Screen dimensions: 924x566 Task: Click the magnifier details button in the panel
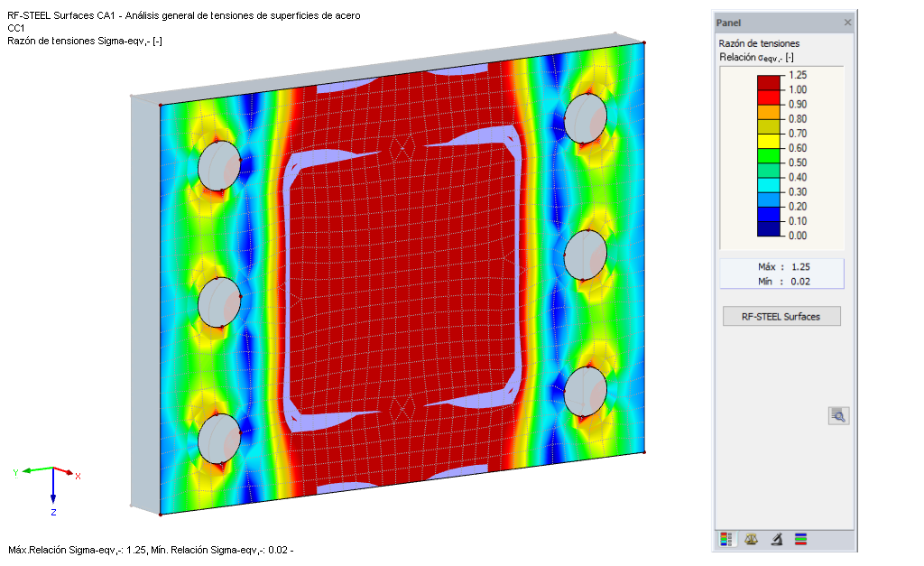pyautogui.click(x=837, y=415)
